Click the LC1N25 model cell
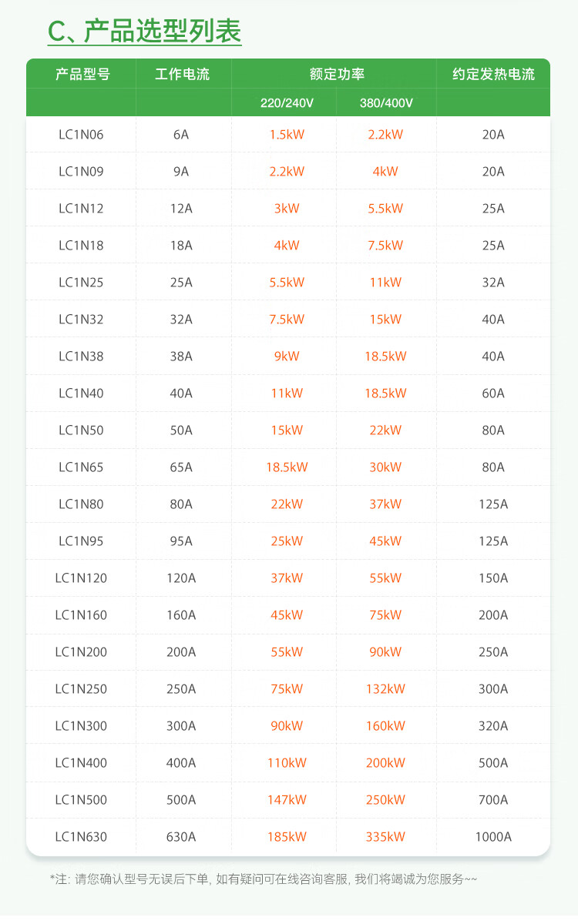The image size is (578, 924). point(81,283)
